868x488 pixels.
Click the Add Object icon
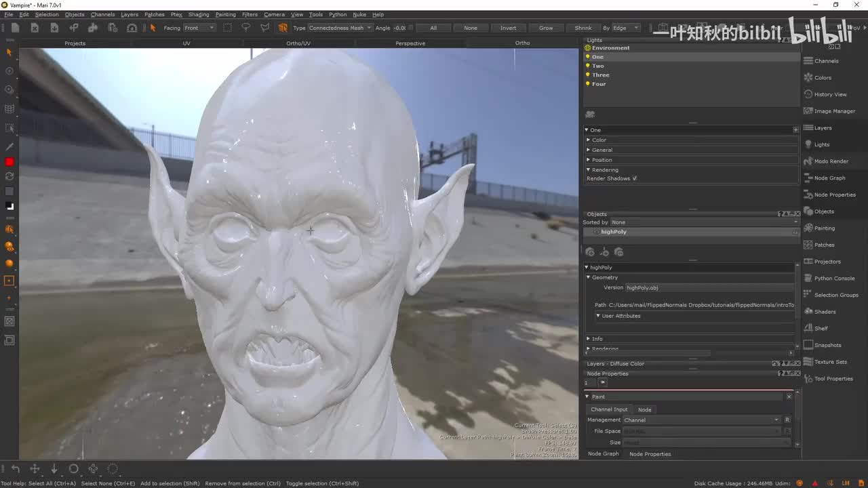pyautogui.click(x=590, y=252)
